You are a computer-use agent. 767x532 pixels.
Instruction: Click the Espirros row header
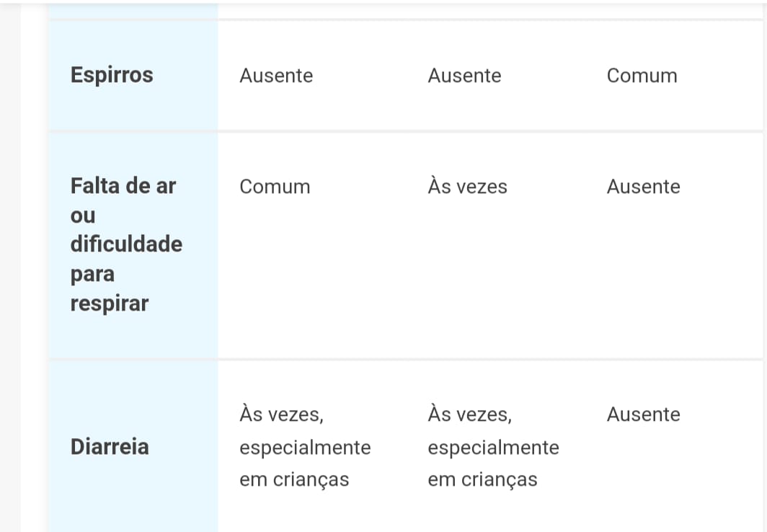tap(112, 75)
